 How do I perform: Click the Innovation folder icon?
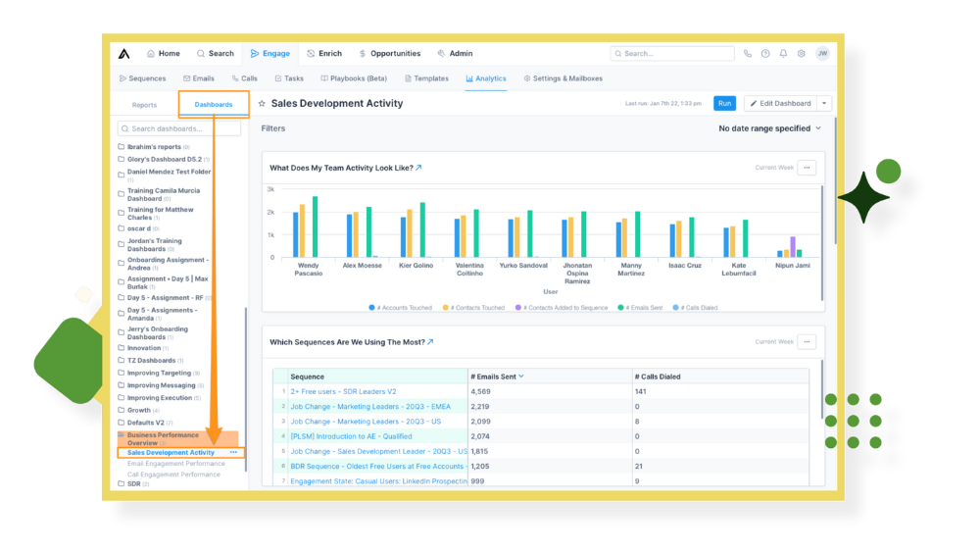point(122,348)
